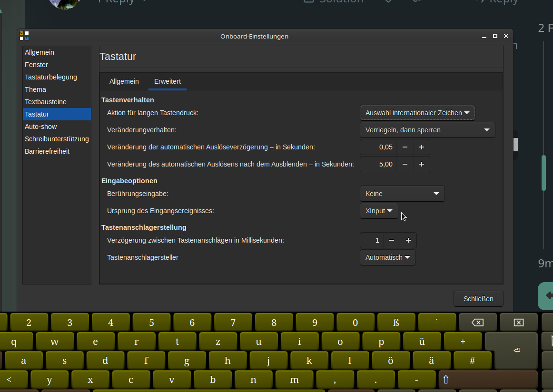
Task: Open the Berührungseingabe 'Keine' dropdown
Action: click(x=402, y=194)
